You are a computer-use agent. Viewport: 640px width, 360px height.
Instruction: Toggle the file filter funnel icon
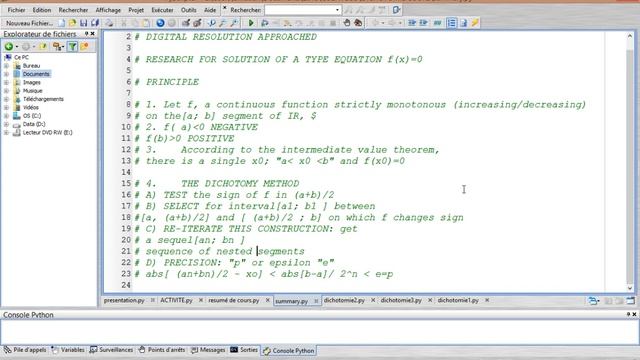72,47
